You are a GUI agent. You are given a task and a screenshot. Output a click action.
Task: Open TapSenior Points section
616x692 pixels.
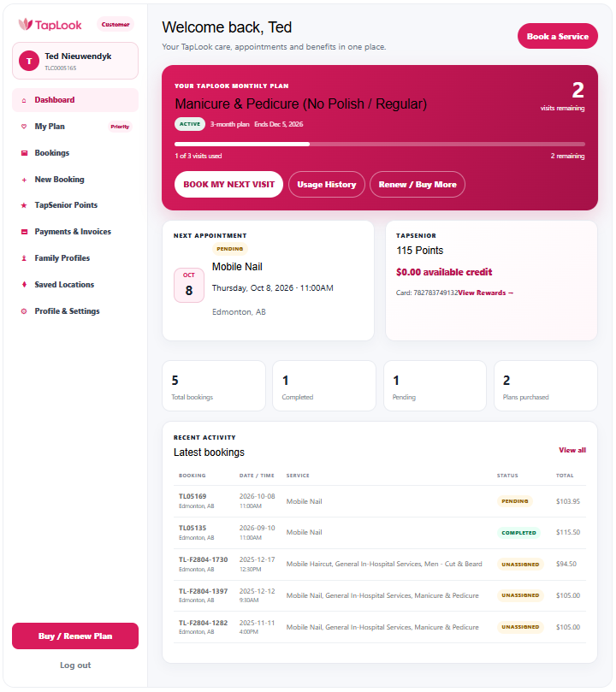(x=75, y=205)
